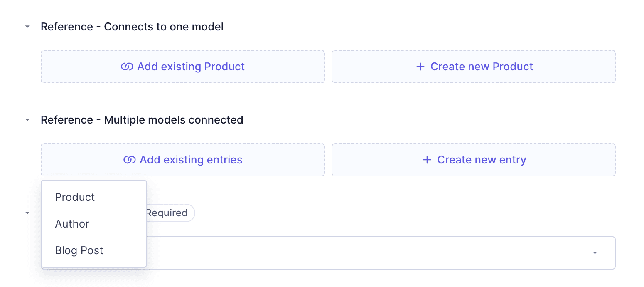Open the select field's dropdown arrow
The width and height of the screenshot is (644, 287).
point(595,253)
